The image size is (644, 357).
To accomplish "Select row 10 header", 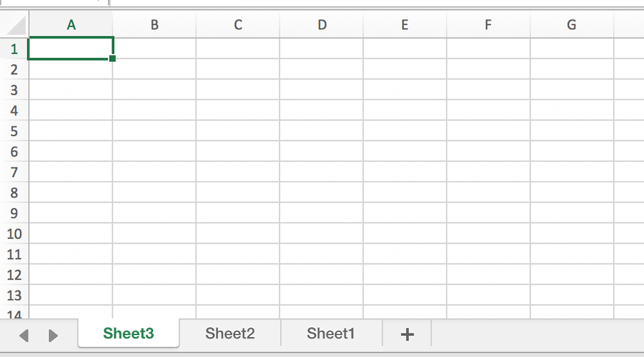I will pos(14,233).
